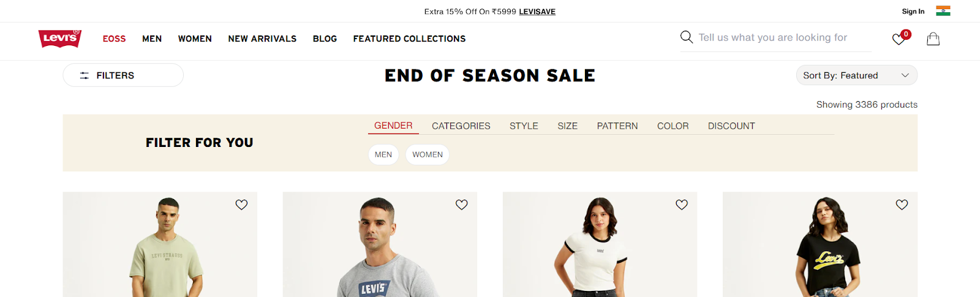Image resolution: width=980 pixels, height=297 pixels.
Task: Favorite the black Levi's graphic tee
Action: coord(902,205)
